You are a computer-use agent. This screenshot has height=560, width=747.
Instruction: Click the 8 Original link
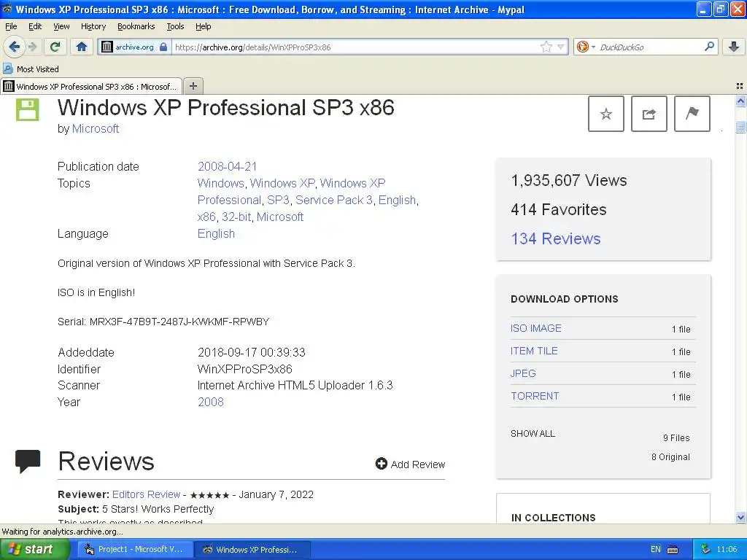coord(670,456)
